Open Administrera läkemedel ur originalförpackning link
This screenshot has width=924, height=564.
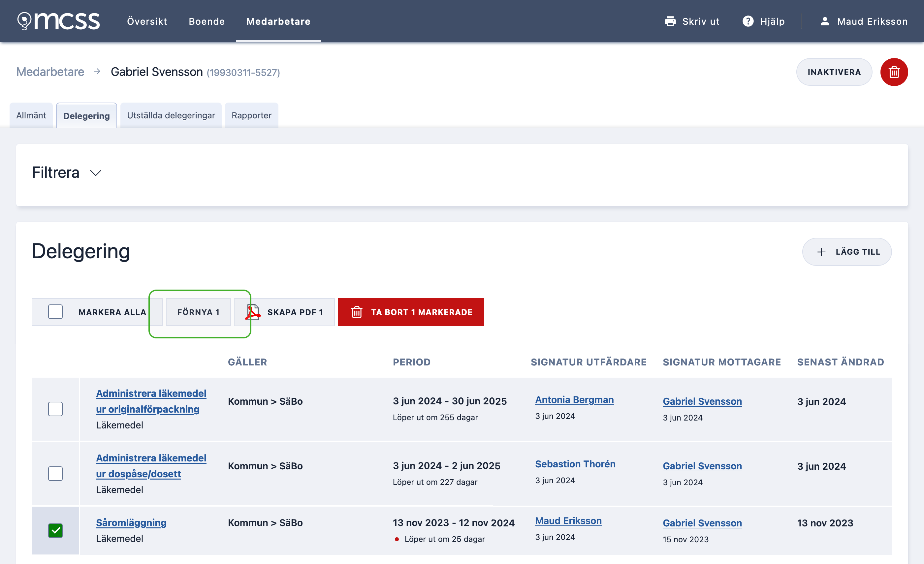click(x=151, y=401)
